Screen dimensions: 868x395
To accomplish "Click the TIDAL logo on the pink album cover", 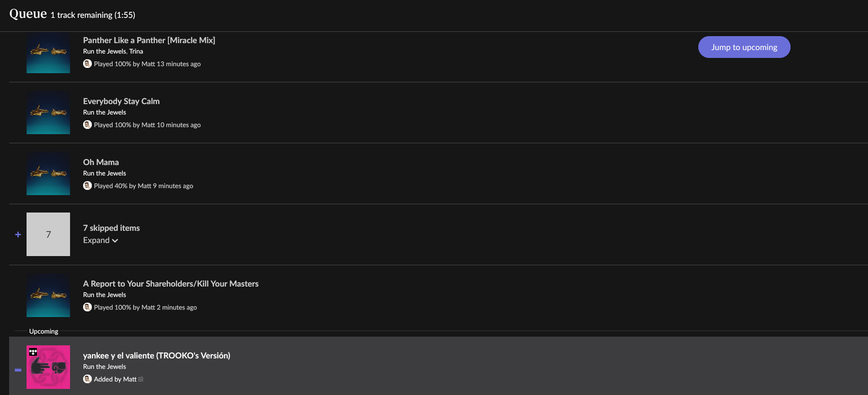I will pyautogui.click(x=33, y=352).
